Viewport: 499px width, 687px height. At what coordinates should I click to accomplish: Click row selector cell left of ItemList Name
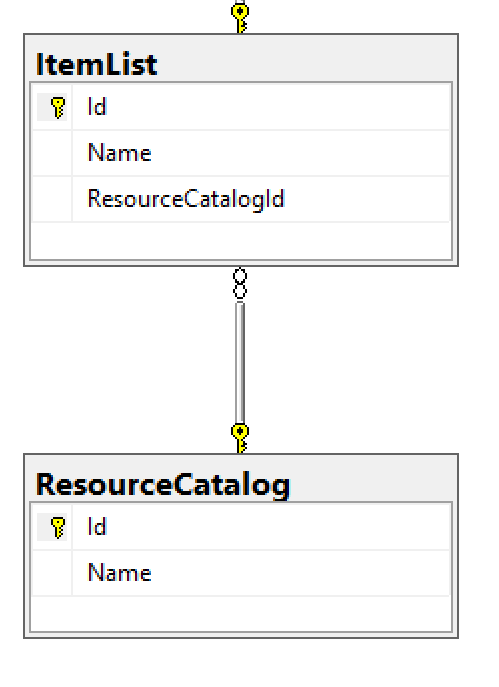pos(52,153)
